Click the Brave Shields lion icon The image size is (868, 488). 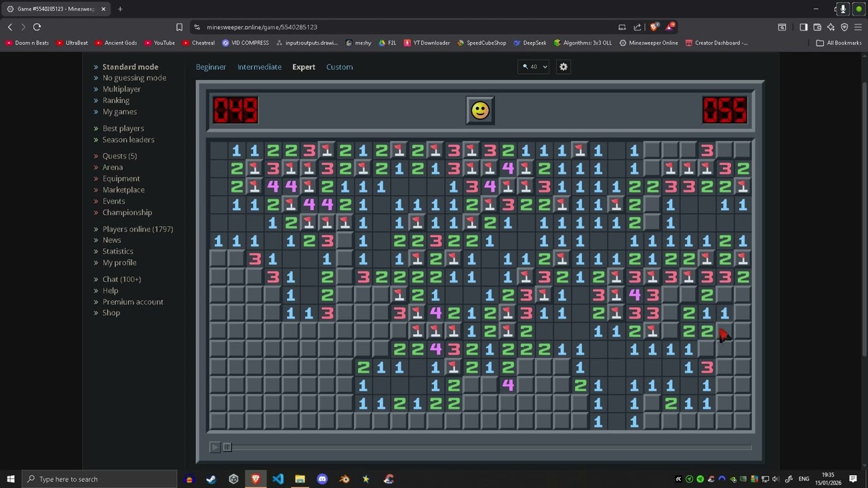tap(654, 27)
